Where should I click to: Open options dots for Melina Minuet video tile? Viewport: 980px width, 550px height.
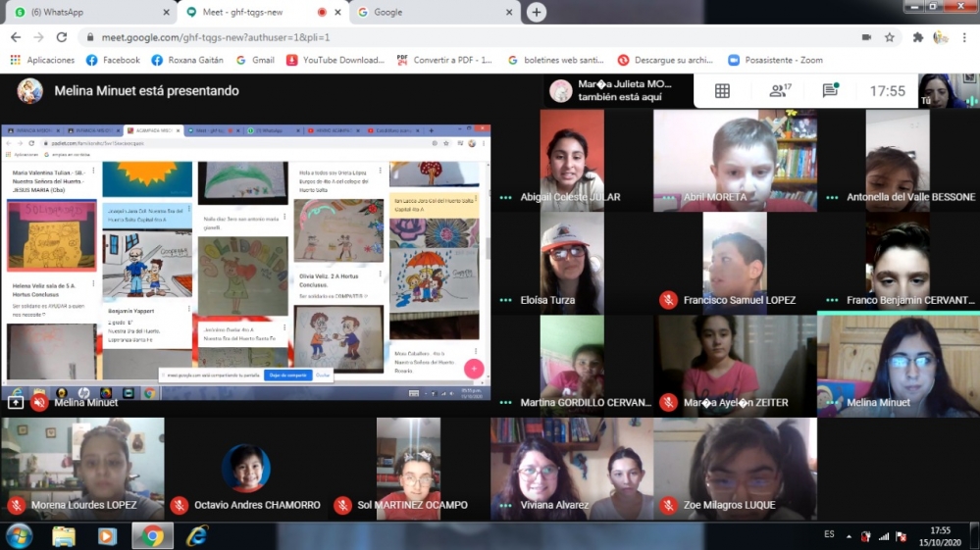832,403
